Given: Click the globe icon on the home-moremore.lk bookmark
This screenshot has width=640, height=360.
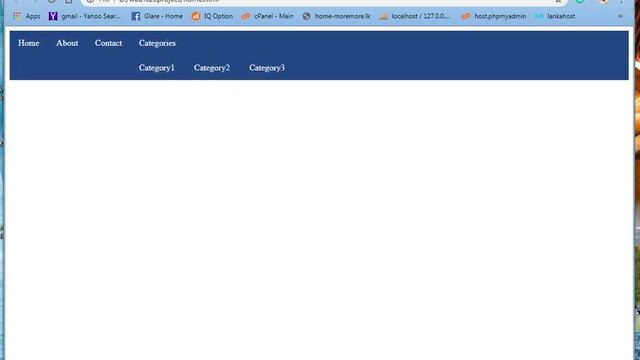Looking at the screenshot, I should pyautogui.click(x=307, y=16).
